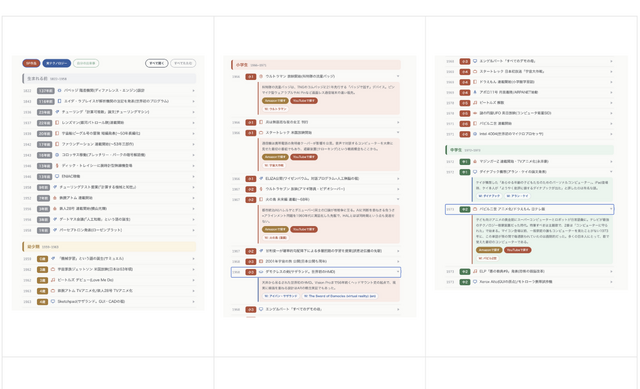The image size is (640, 389).
Task: Click the book icon beside ドラえもん 連載開始
Action: point(475,82)
